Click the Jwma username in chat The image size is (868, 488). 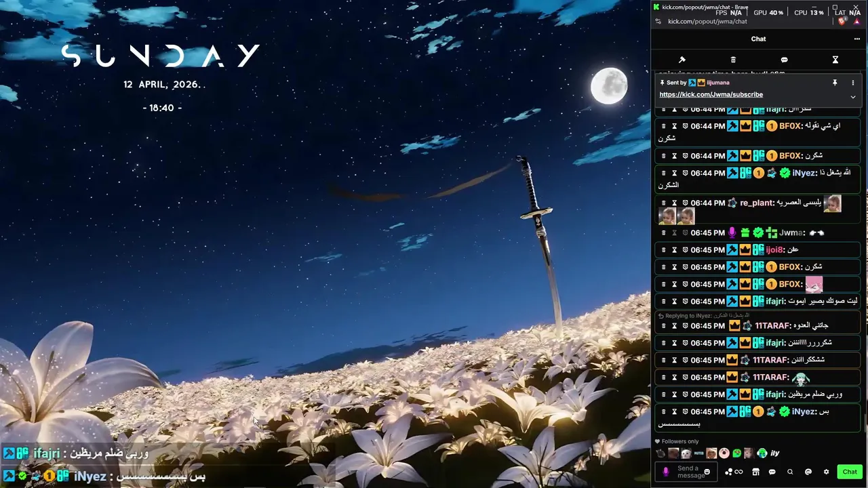[791, 232]
